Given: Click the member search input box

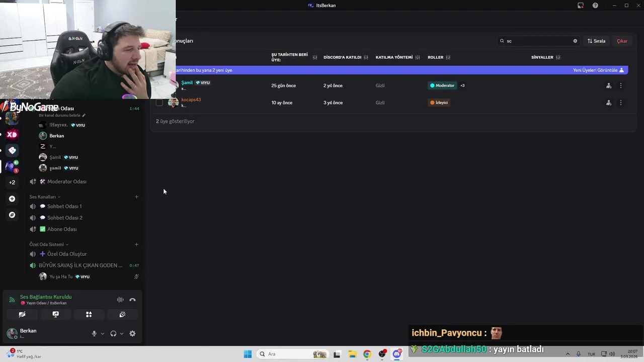Looking at the screenshot, I should coord(538,41).
